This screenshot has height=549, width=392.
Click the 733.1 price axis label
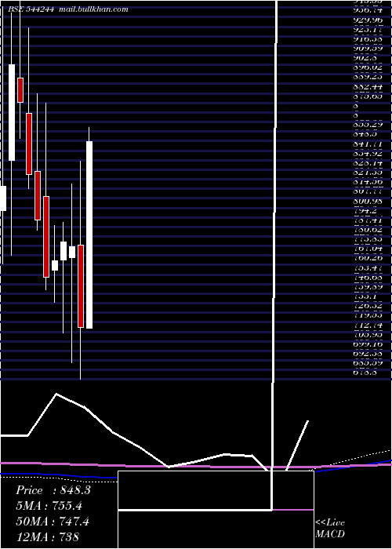365,296
